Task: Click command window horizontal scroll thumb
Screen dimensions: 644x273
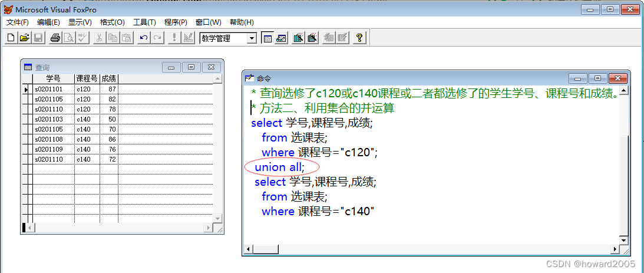Action: click(265, 249)
